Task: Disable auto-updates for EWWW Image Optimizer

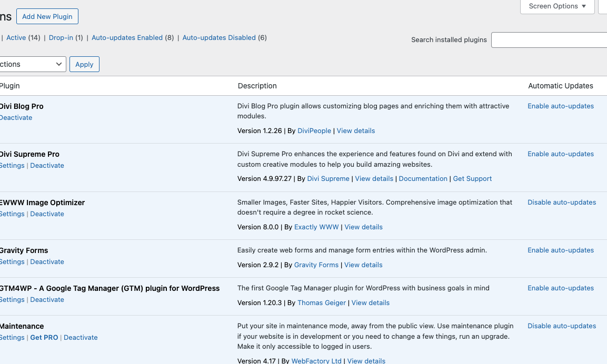Action: (x=562, y=203)
